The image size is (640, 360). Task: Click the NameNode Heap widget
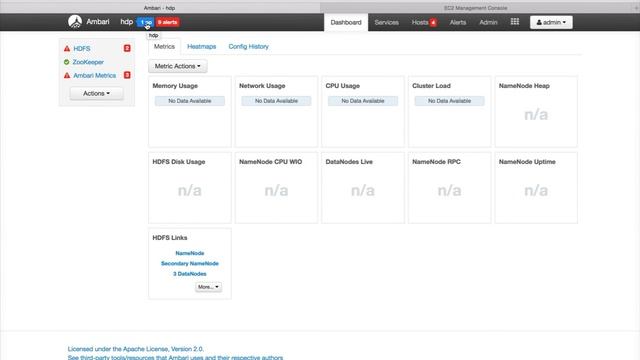pos(536,112)
